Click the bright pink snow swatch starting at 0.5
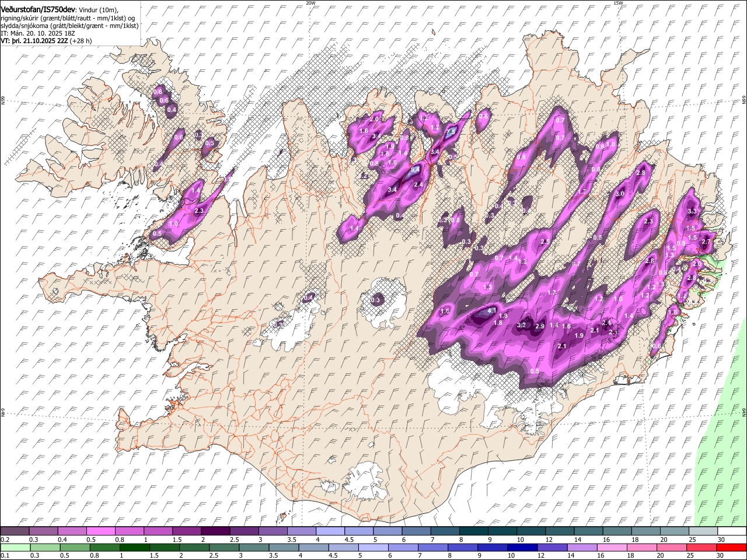The width and height of the screenshot is (747, 560). 100,531
